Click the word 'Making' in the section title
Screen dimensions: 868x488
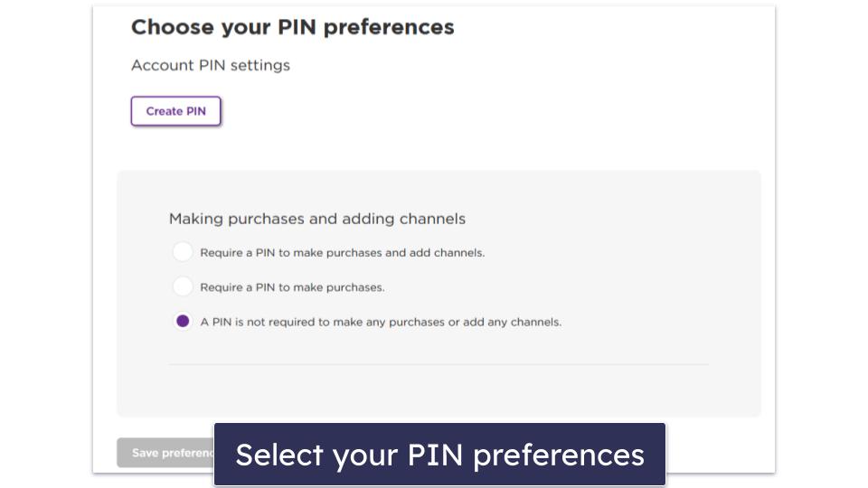[196, 219]
